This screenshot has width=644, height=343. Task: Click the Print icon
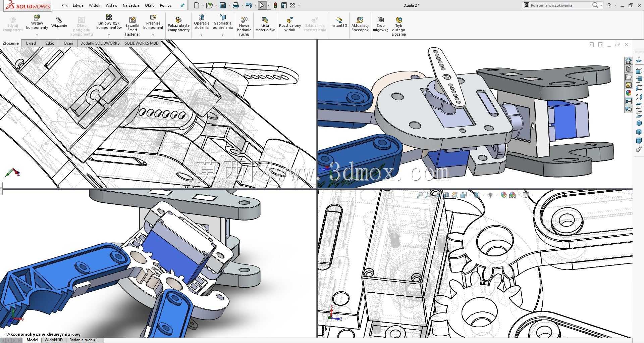[236, 5]
